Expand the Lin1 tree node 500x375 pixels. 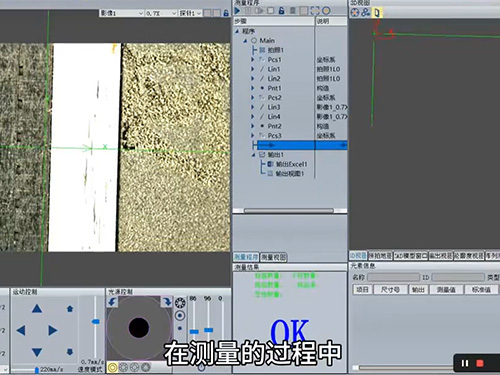[253, 69]
